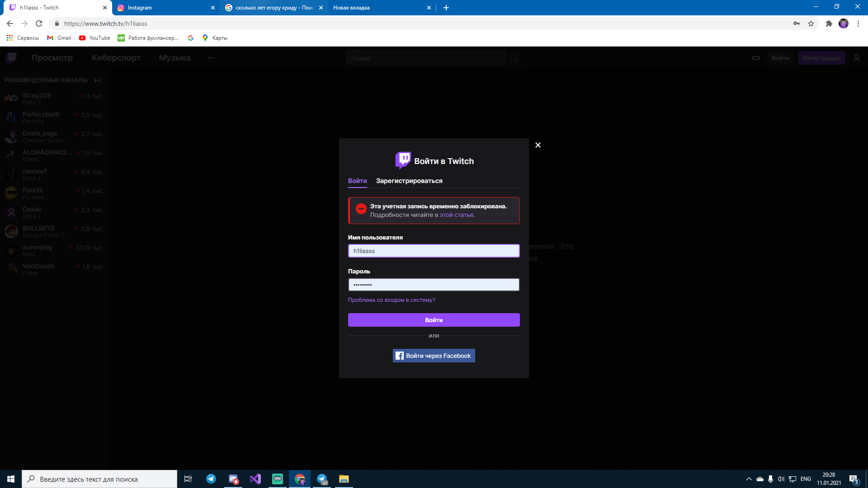The height and width of the screenshot is (488, 868).
Task: Switch to the сколько лет егору криду tab
Action: pyautogui.click(x=274, y=8)
